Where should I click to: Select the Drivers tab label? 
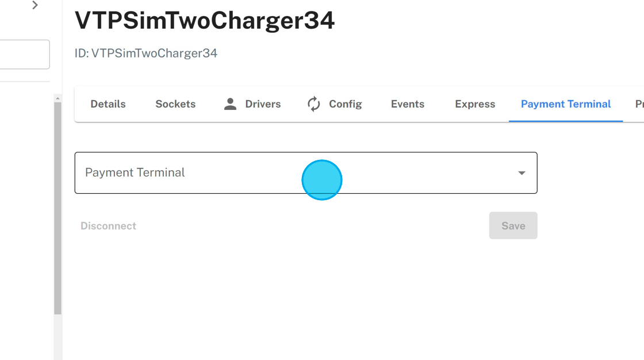[263, 104]
